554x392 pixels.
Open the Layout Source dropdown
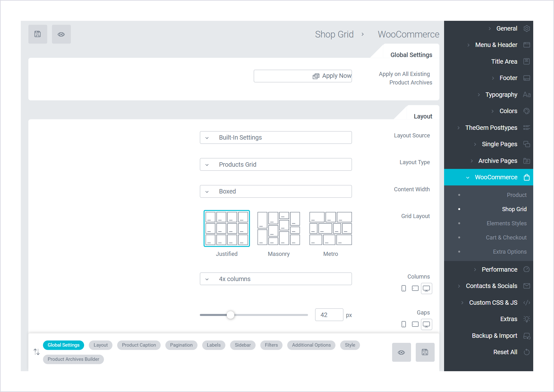[x=276, y=137]
